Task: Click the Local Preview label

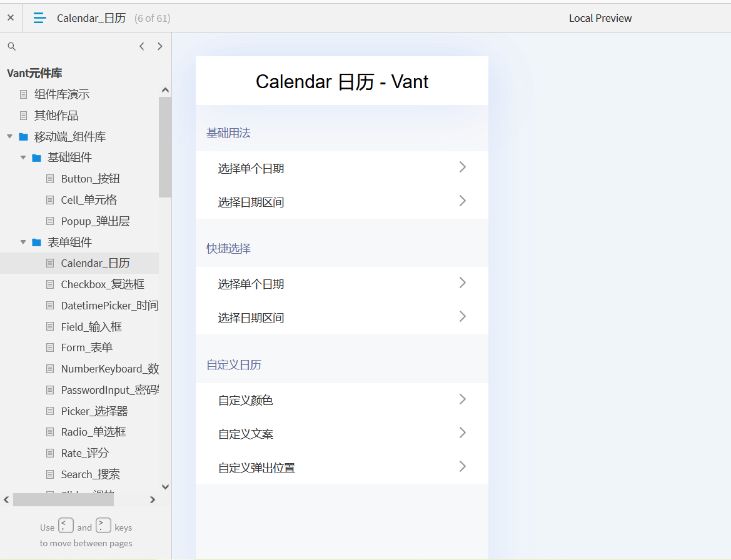Action: click(600, 18)
